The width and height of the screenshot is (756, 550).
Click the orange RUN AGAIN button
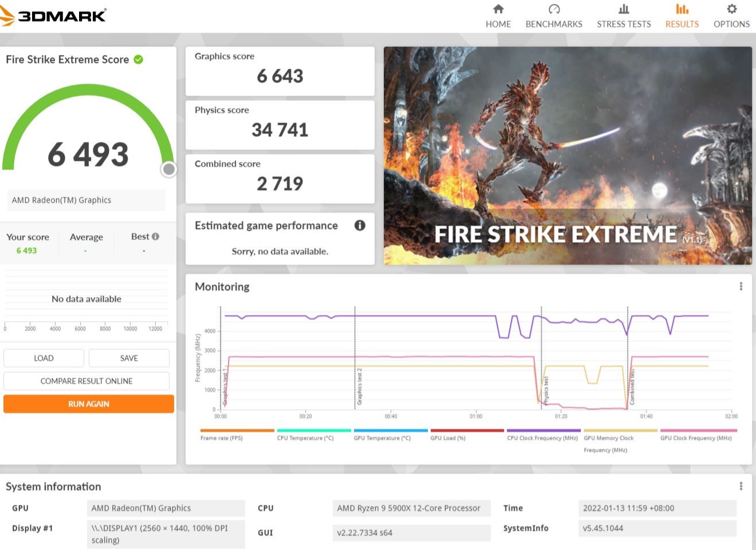[x=89, y=404]
